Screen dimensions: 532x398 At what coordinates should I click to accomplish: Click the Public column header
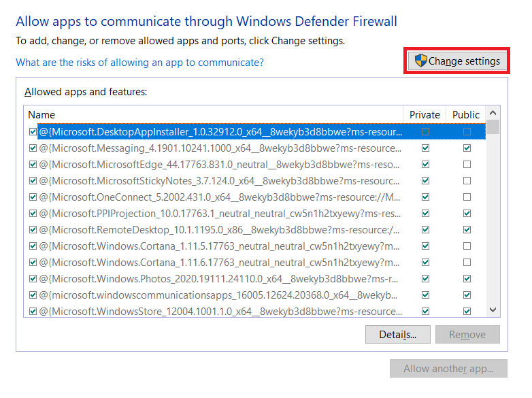466,114
